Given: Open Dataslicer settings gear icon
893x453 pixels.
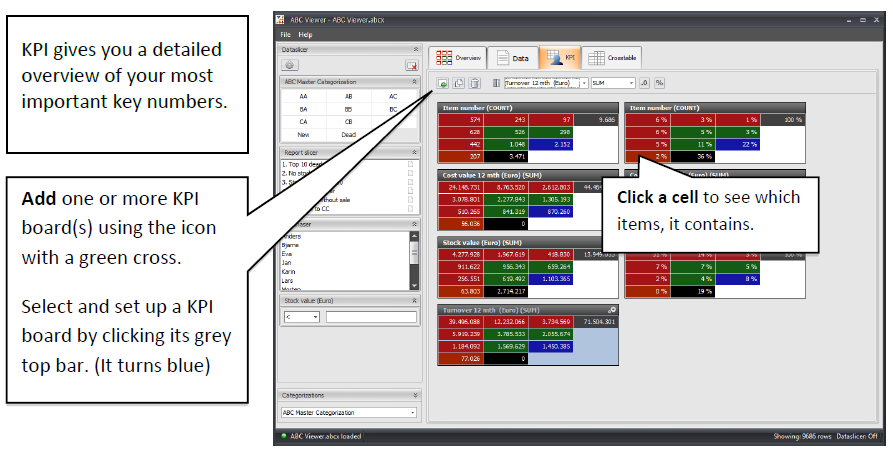Looking at the screenshot, I should click(289, 65).
